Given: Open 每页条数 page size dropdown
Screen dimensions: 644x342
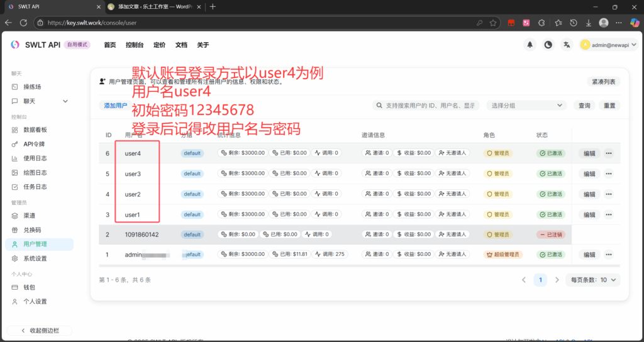Looking at the screenshot, I should coord(593,280).
